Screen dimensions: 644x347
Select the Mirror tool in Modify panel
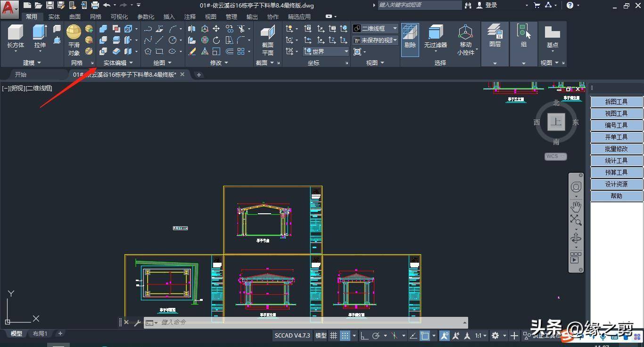coord(192,29)
